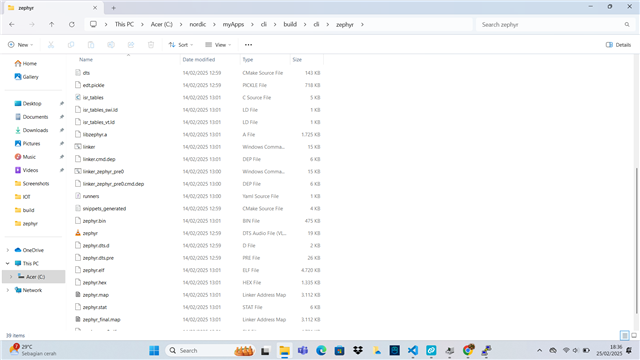Expand the chevron after myApps in the address bar
The image size is (640, 360).
253,24
